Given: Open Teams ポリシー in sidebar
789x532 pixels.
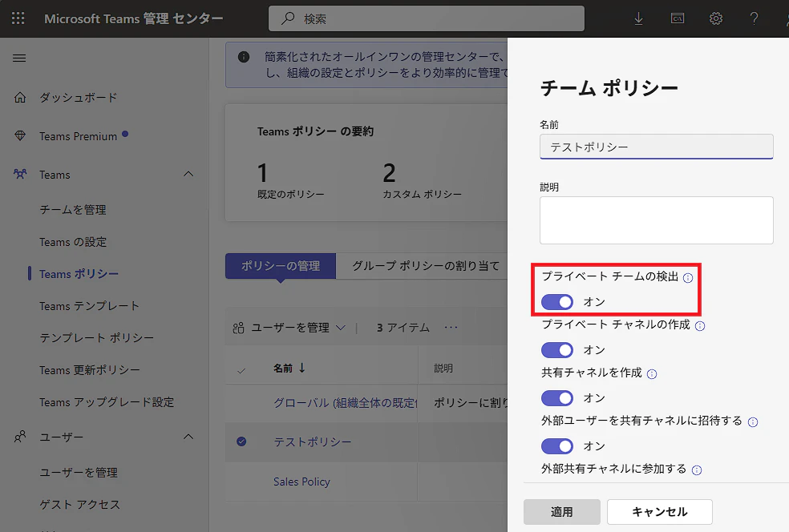Looking at the screenshot, I should click(x=79, y=274).
